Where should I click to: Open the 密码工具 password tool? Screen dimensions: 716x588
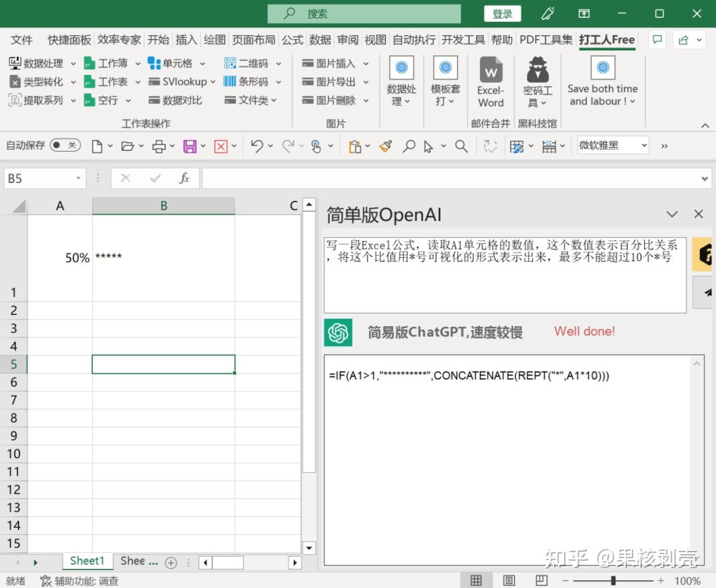point(538,82)
